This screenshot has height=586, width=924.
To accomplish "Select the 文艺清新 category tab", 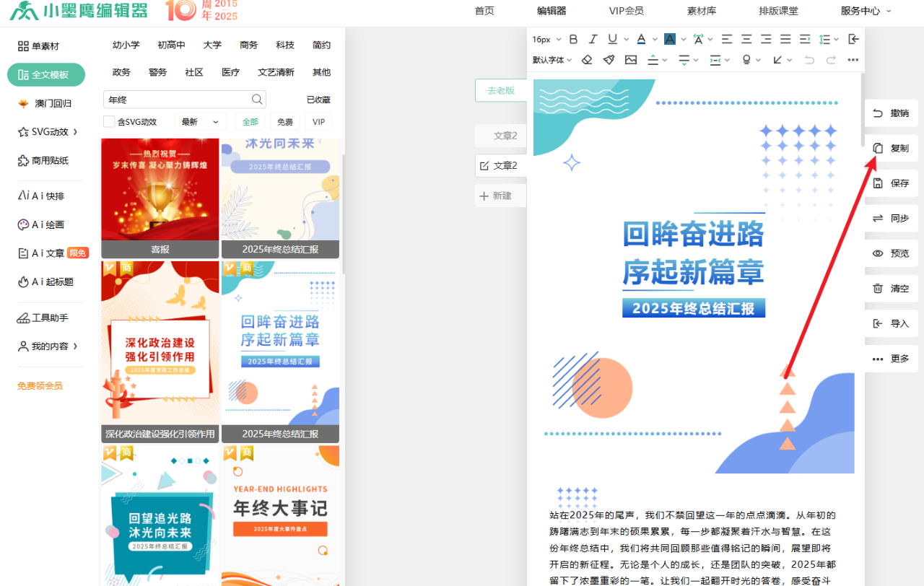I will [x=276, y=72].
